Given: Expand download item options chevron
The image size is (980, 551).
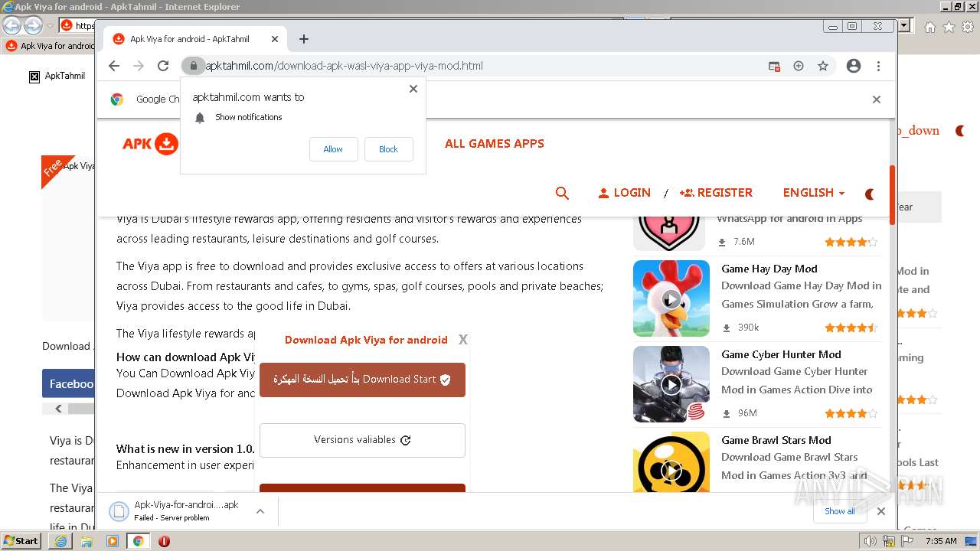Looking at the screenshot, I should tap(260, 511).
